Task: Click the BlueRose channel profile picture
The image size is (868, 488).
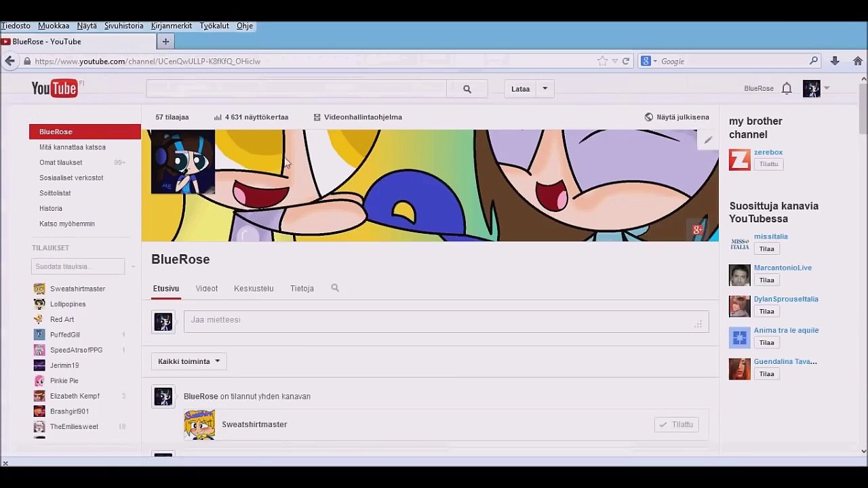Action: click(183, 162)
